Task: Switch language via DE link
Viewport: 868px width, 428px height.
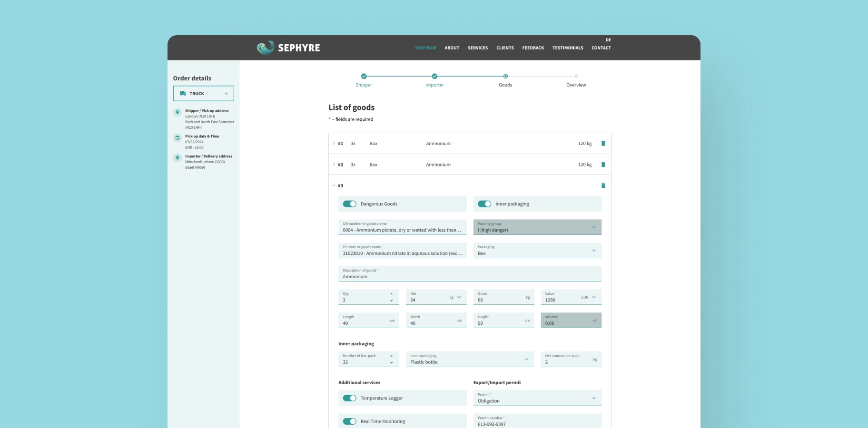Action: point(608,40)
